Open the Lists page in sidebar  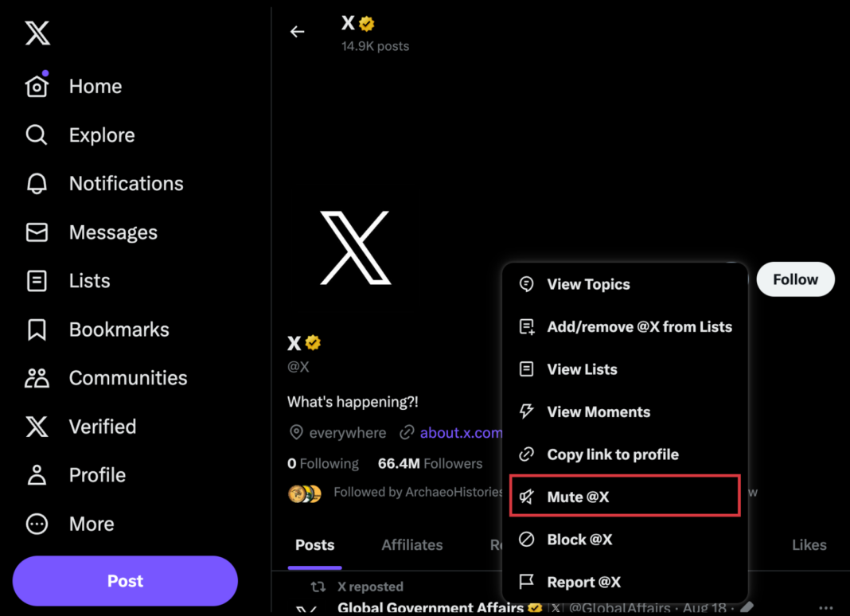pyautogui.click(x=89, y=281)
